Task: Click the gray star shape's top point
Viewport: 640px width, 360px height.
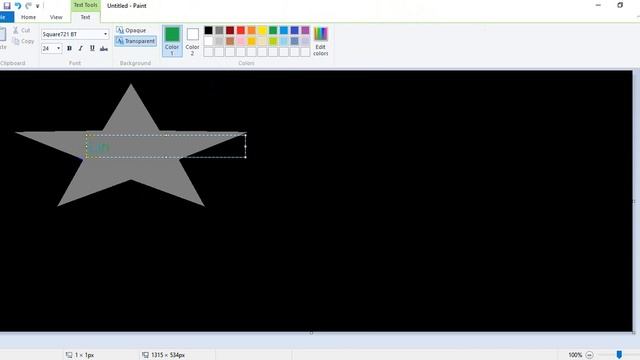Action: tap(131, 85)
